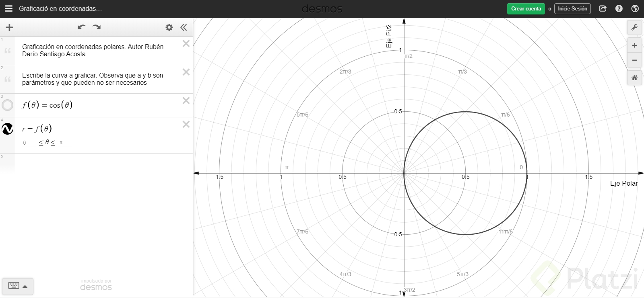This screenshot has height=299, width=644.
Task: Open the help question-mark menu
Action: tap(619, 8)
